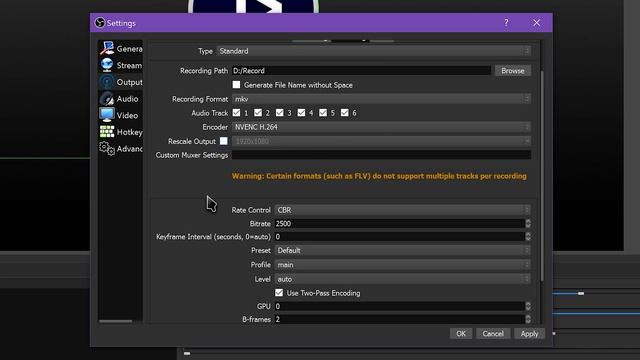Open the Audio settings icon
The height and width of the screenshot is (360, 640).
pyautogui.click(x=107, y=98)
